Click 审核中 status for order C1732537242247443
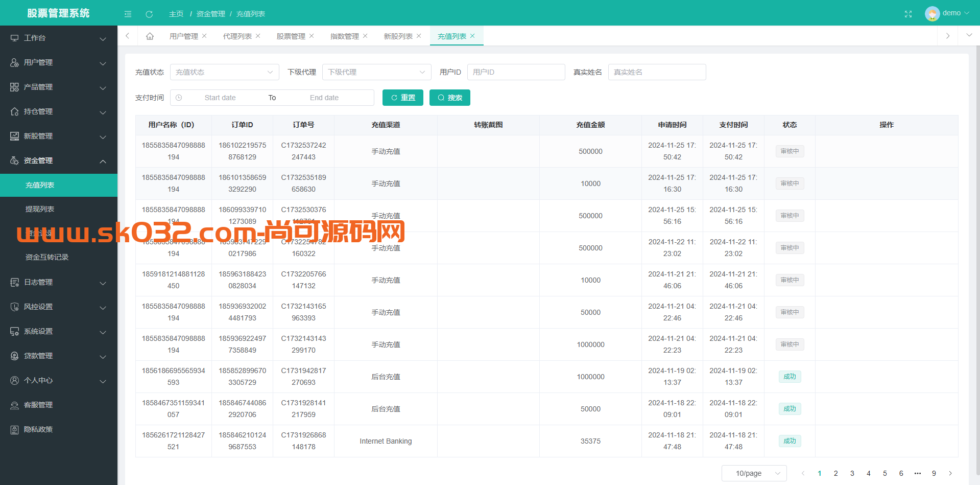Image resolution: width=980 pixels, height=485 pixels. (x=790, y=151)
